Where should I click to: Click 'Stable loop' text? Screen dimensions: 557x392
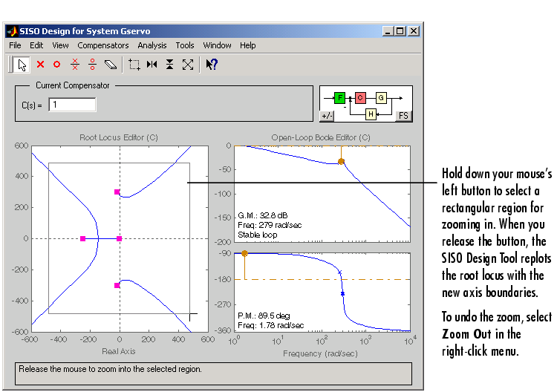coord(258,235)
